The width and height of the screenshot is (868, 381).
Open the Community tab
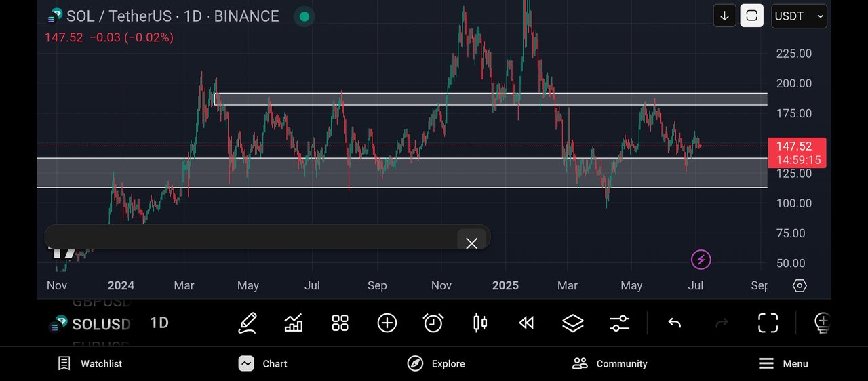coord(610,364)
